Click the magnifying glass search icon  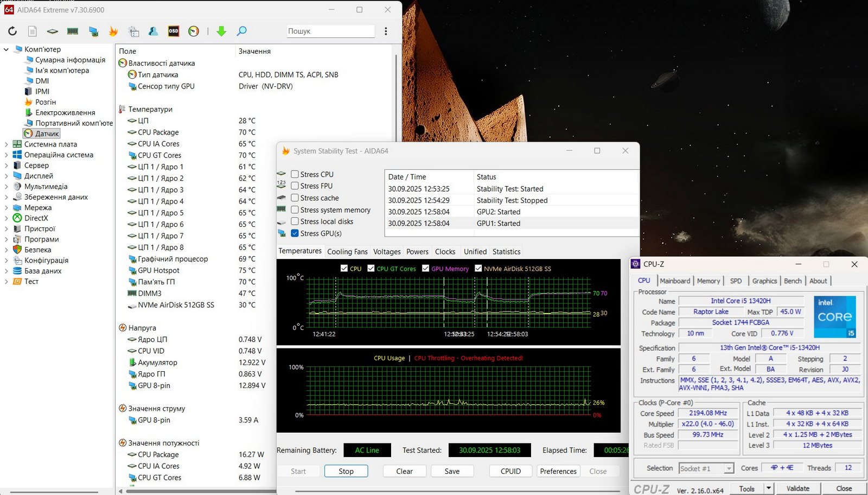[242, 31]
